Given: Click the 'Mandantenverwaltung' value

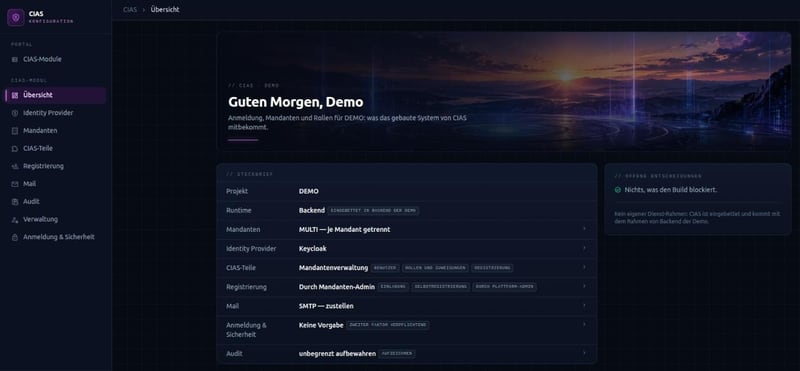Looking at the screenshot, I should [x=333, y=268].
